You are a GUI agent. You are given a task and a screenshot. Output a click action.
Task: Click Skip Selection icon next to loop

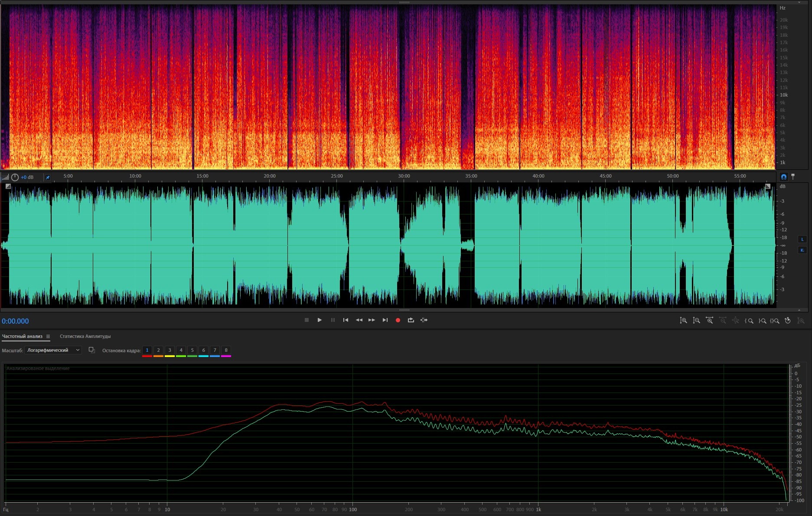point(424,320)
